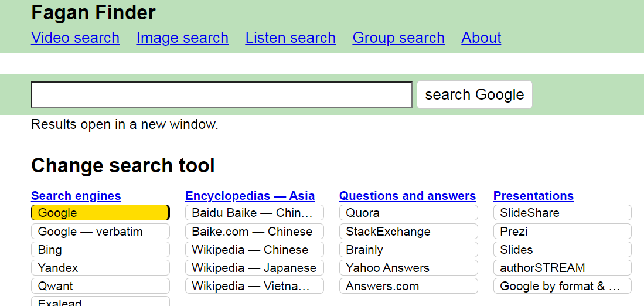The height and width of the screenshot is (306, 644).
Task: Click the Encyclopedias — Asia heading link
Action: point(250,196)
